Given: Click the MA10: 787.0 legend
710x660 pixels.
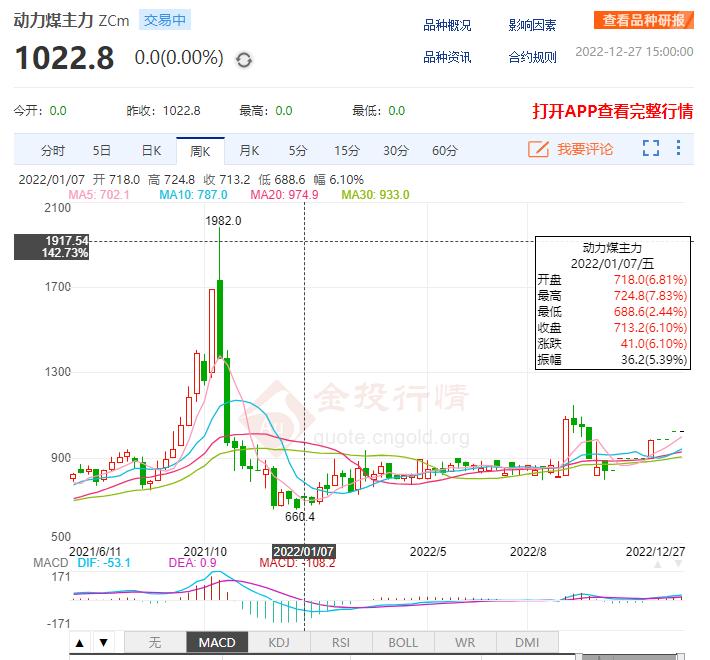Looking at the screenshot, I should coord(193,195).
